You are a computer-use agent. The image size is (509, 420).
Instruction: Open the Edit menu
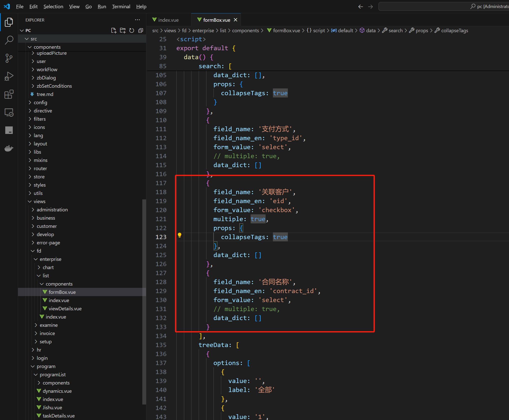34,6
